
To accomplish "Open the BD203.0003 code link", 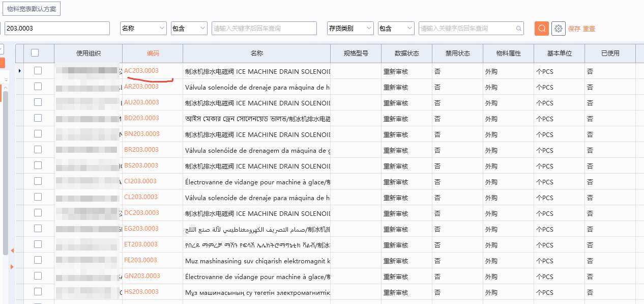I will (x=141, y=118).
